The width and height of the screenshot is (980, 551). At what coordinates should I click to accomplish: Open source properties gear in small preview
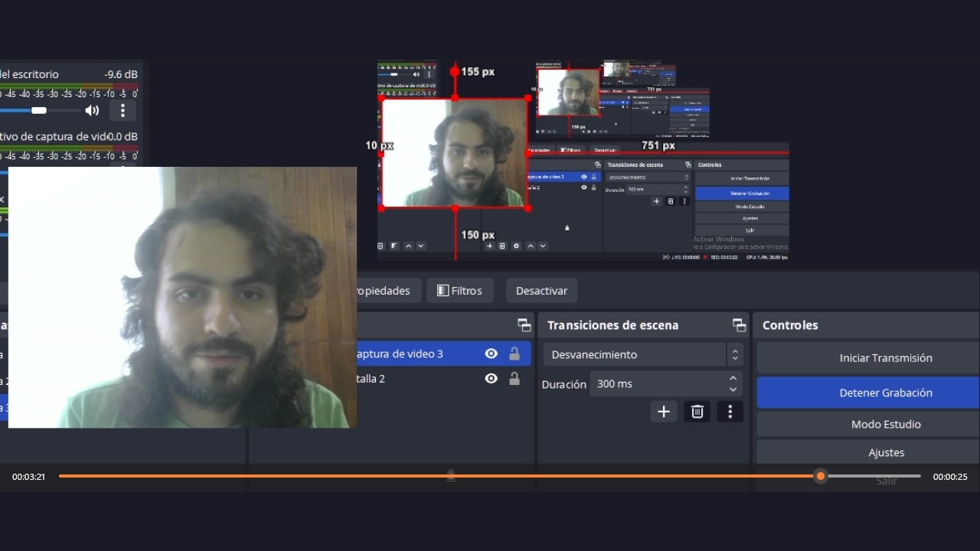516,246
